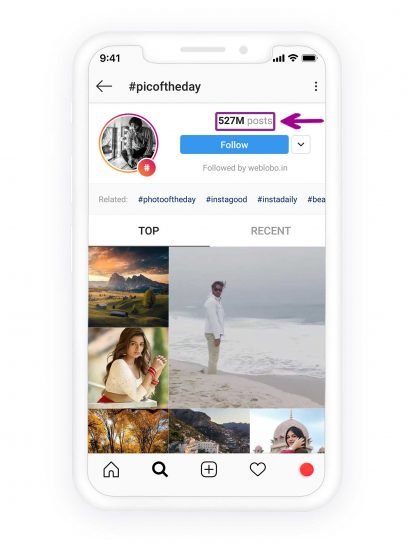Open the man on beach photo
The image size is (407, 550).
(x=247, y=327)
